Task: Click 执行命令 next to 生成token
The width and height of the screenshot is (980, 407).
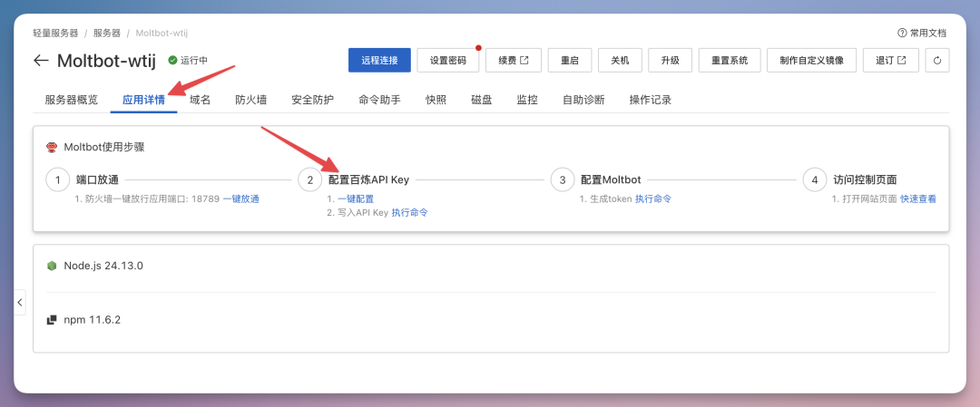Action: coord(653,199)
